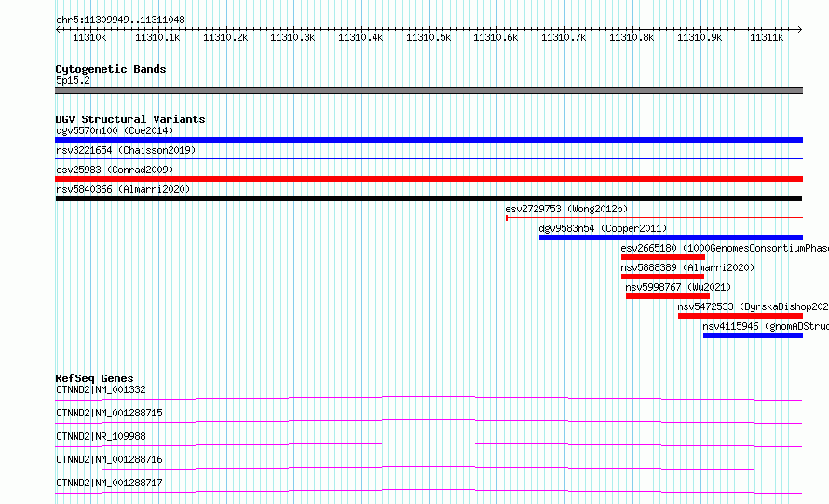Viewport: 829px width, 504px height.
Task: Click the 11310k ruler tick label
Action: click(89, 37)
